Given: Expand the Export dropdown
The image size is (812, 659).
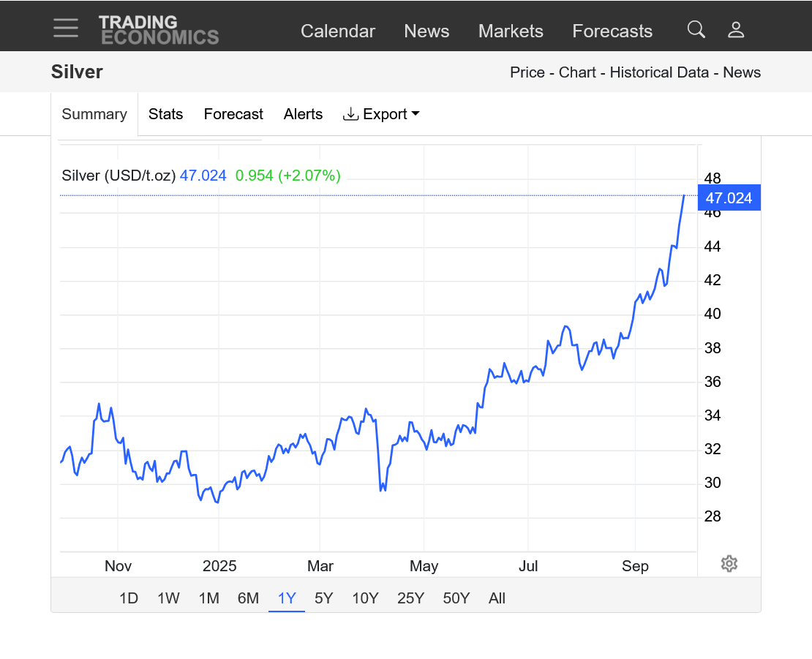Looking at the screenshot, I should click(x=381, y=114).
